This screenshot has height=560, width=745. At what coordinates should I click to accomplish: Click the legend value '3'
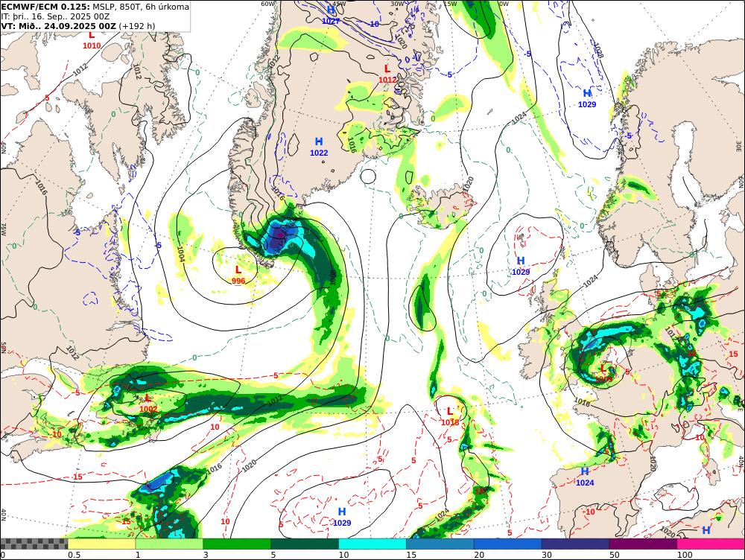pyautogui.click(x=206, y=554)
